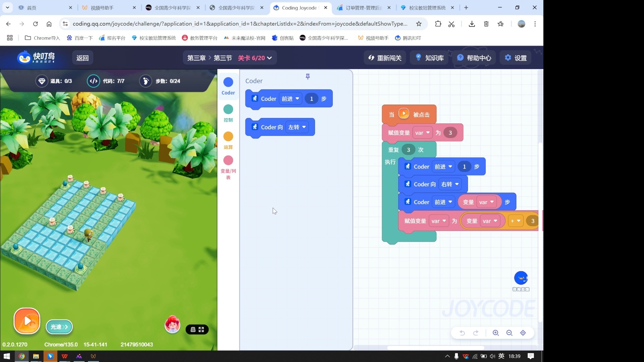This screenshot has width=644, height=362.
Task: Open the Windows notification center
Action: 531,356
